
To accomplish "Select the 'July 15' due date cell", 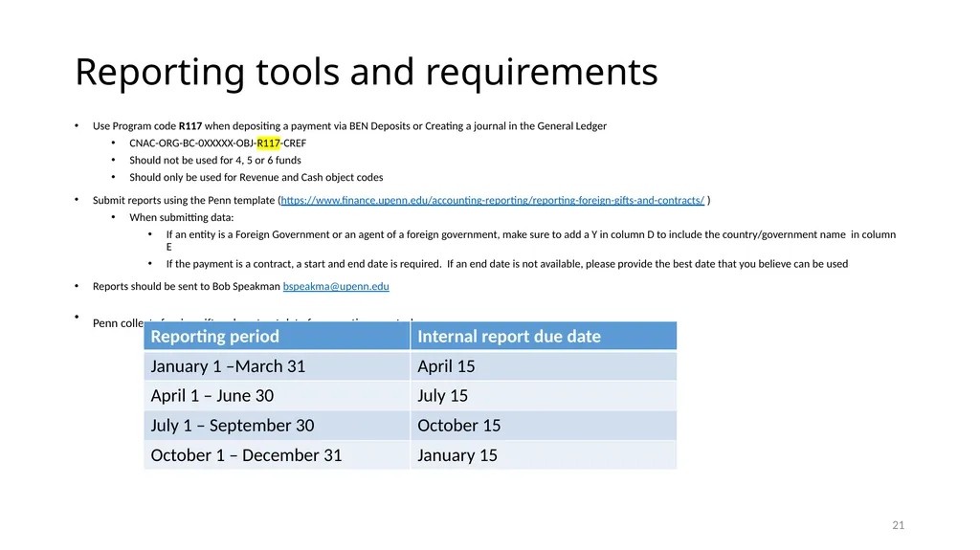I will point(544,396).
